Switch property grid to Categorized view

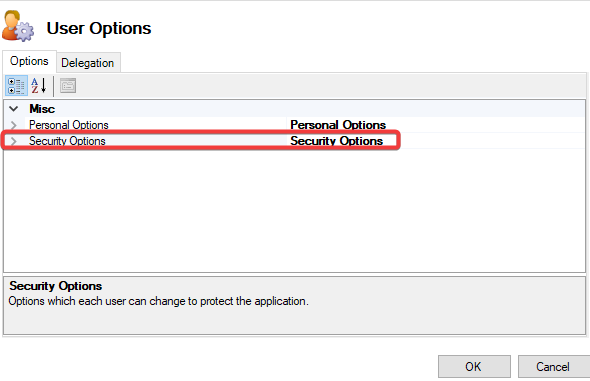pos(16,86)
